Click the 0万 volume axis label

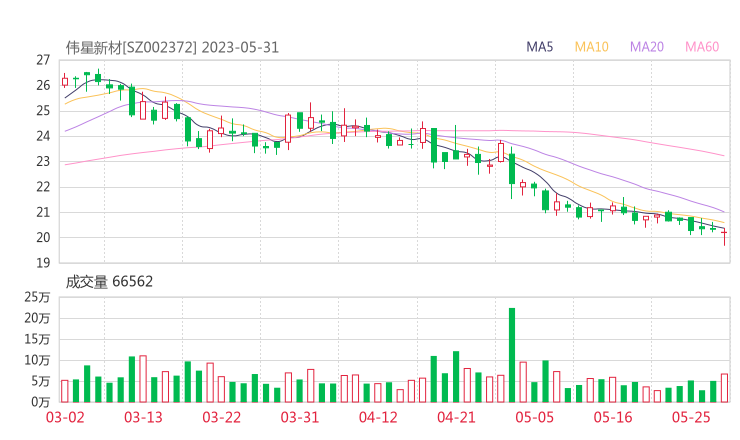coord(41,402)
